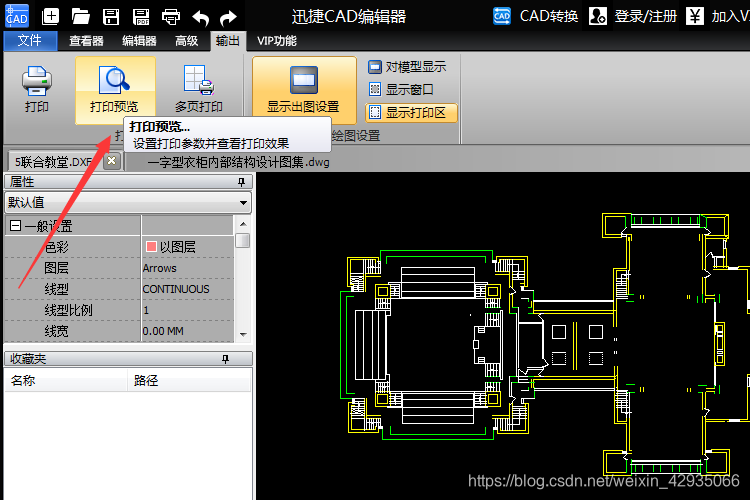Click the 加入VIP yen icon

coord(695,16)
